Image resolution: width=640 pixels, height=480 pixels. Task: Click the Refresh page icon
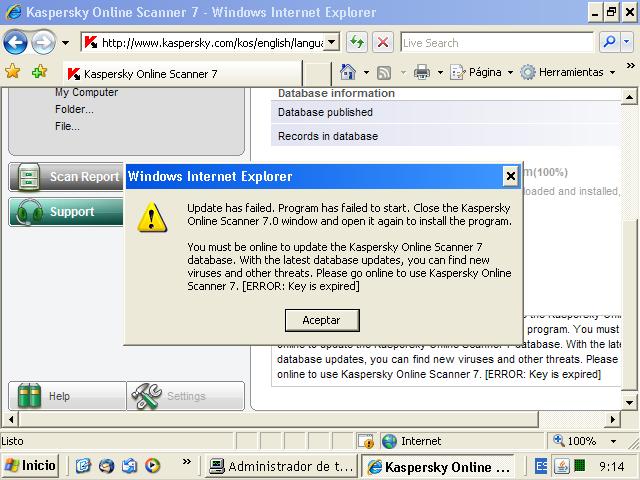tap(356, 43)
